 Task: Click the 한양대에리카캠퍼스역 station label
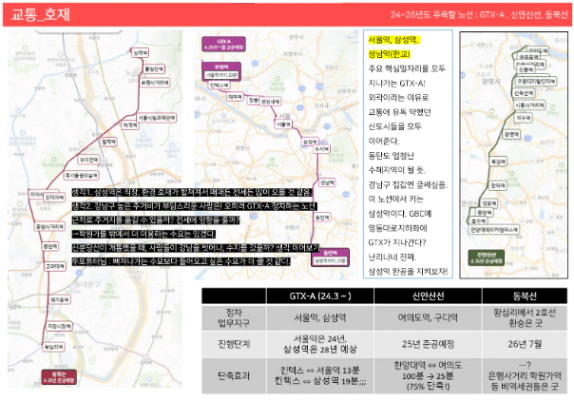495,230
